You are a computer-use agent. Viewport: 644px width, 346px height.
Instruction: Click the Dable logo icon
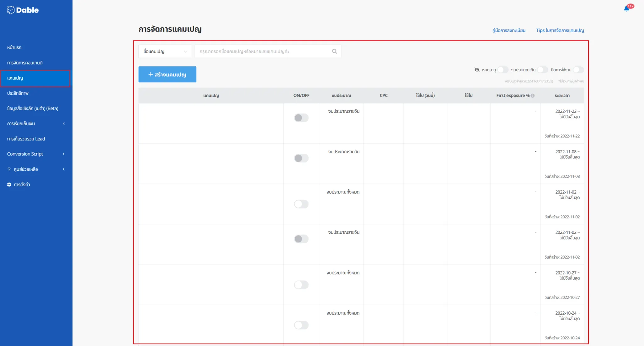[x=11, y=10]
